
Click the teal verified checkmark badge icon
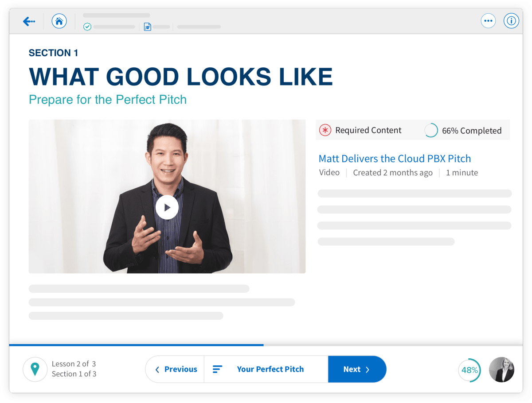pyautogui.click(x=87, y=27)
